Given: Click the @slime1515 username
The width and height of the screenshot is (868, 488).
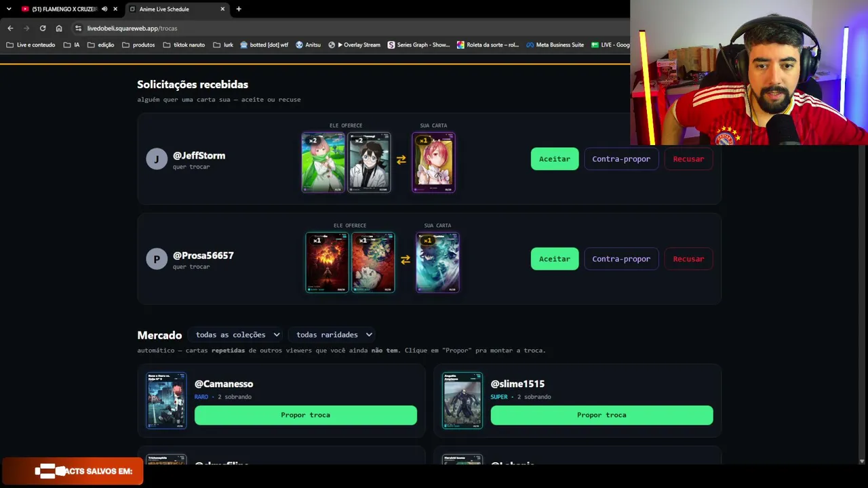Looking at the screenshot, I should [517, 384].
